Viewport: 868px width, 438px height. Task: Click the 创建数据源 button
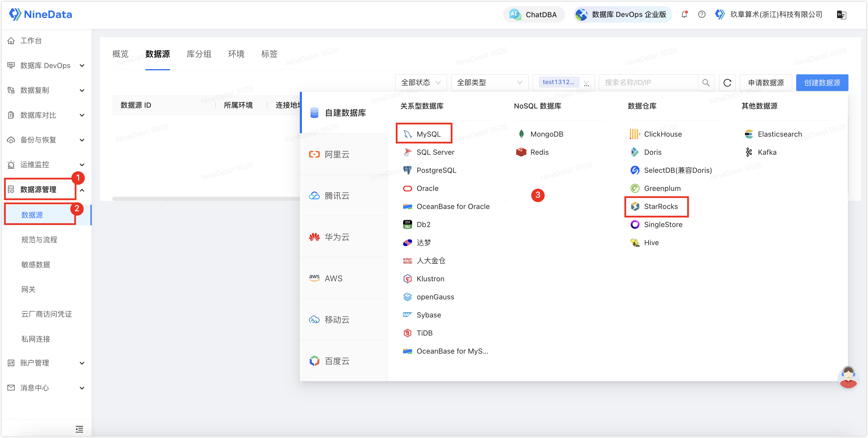click(822, 82)
